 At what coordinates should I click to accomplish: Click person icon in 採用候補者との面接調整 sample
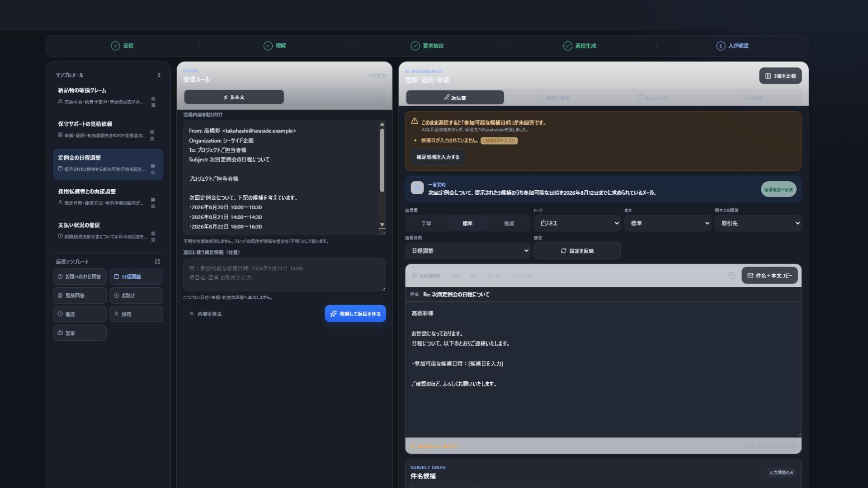pos(60,202)
